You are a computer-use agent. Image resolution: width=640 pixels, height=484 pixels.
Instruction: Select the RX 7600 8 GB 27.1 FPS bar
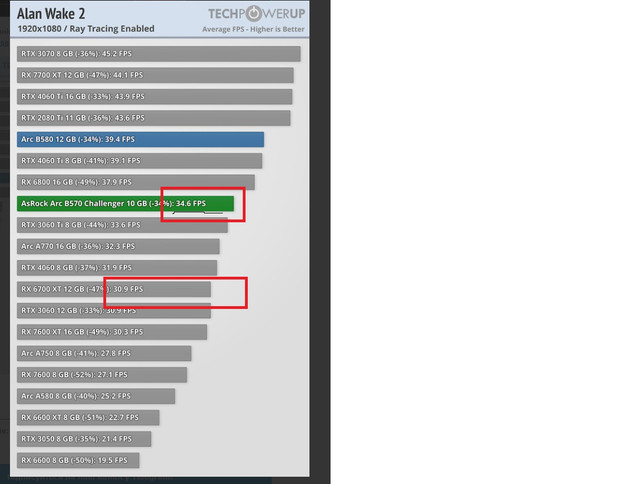click(x=102, y=375)
